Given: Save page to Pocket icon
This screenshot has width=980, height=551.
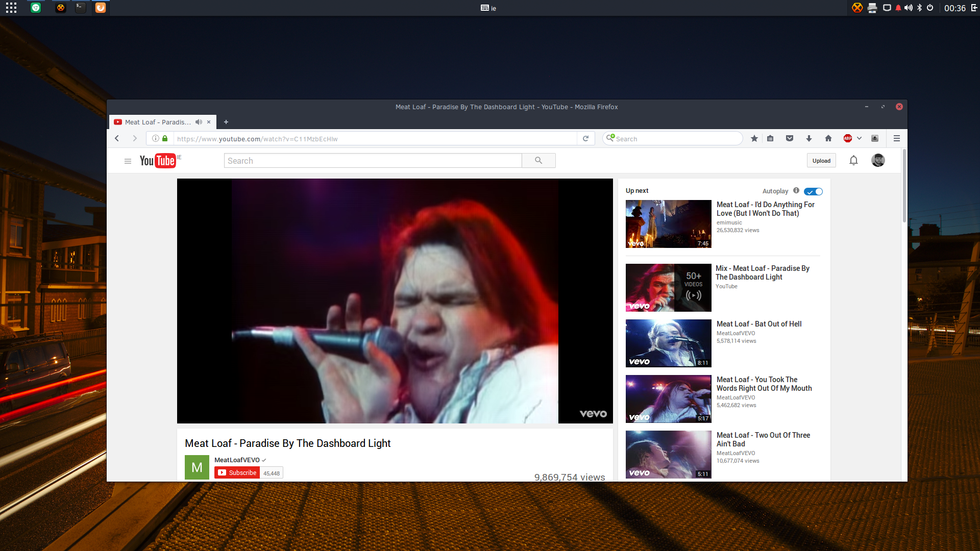Looking at the screenshot, I should click(x=790, y=138).
